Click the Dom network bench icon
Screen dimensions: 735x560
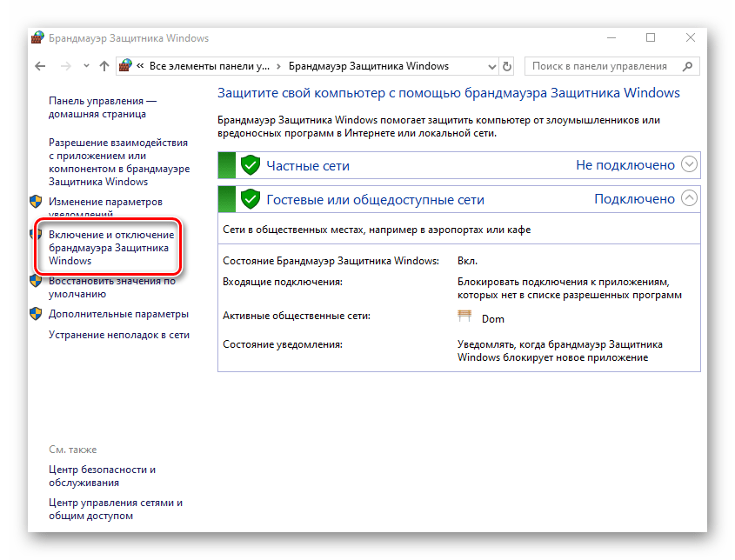click(464, 317)
